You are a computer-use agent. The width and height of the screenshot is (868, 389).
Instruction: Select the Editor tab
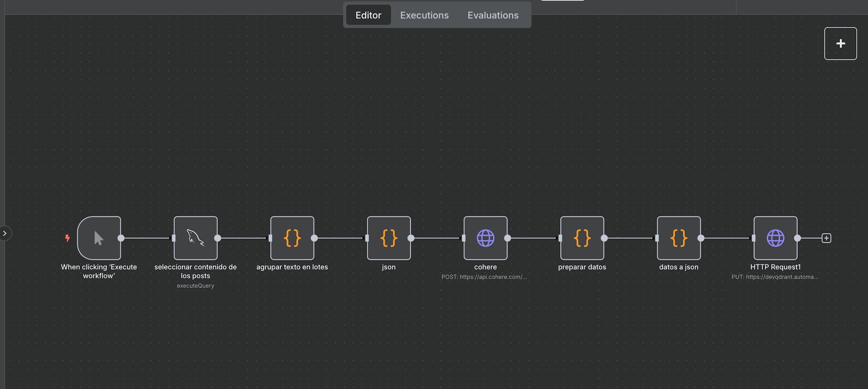368,15
